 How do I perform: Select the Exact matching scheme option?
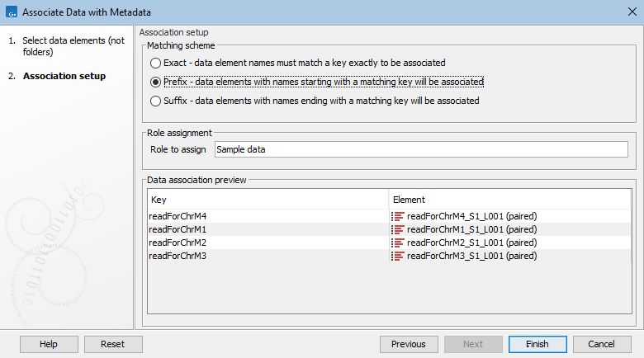click(x=155, y=63)
